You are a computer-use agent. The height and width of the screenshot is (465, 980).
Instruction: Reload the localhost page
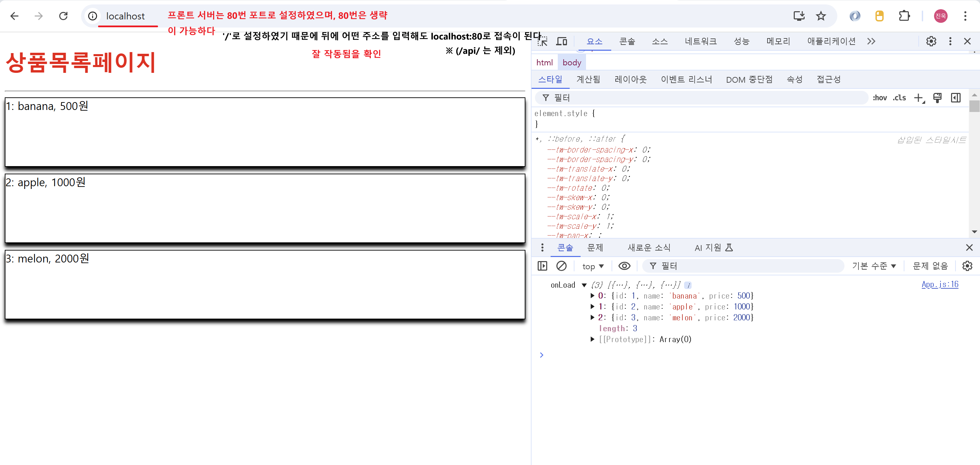point(63,16)
